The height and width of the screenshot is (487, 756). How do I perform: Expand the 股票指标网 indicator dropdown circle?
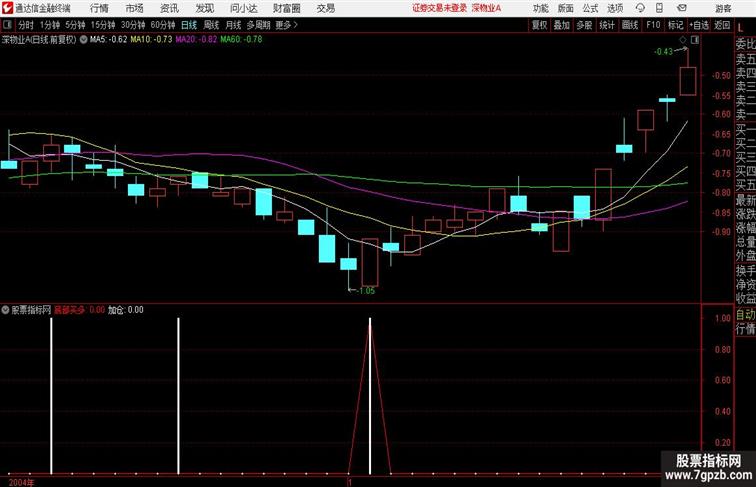(x=5, y=310)
